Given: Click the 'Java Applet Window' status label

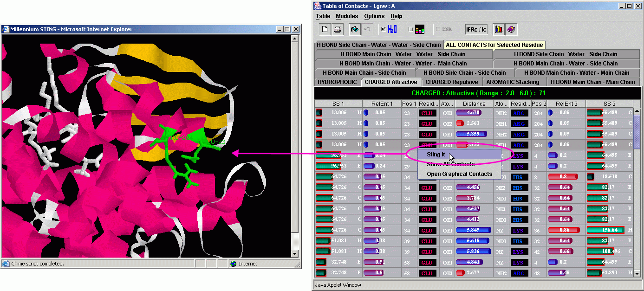Looking at the screenshot, I should pyautogui.click(x=338, y=285).
